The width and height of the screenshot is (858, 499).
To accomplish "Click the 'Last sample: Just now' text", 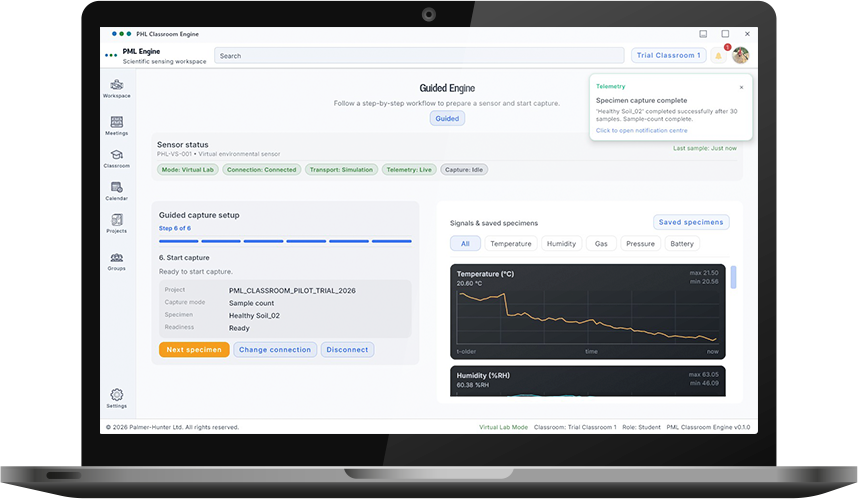I will (x=705, y=148).
